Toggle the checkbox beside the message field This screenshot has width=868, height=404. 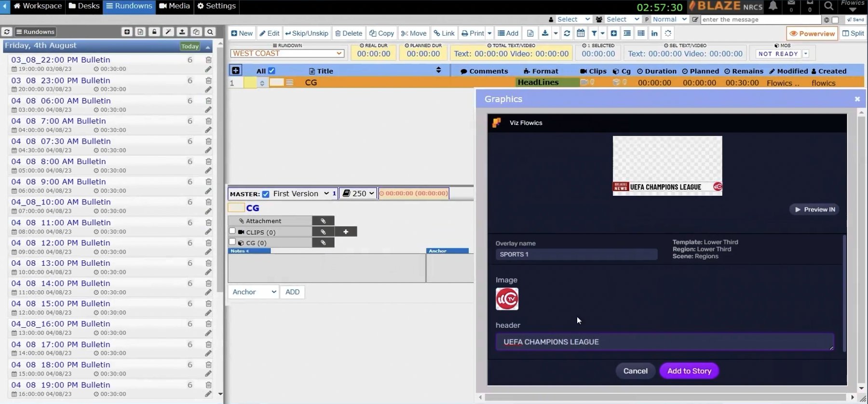click(x=836, y=20)
